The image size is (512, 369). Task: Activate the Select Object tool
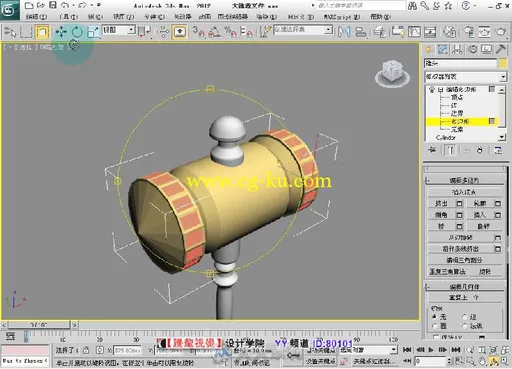click(x=11, y=32)
